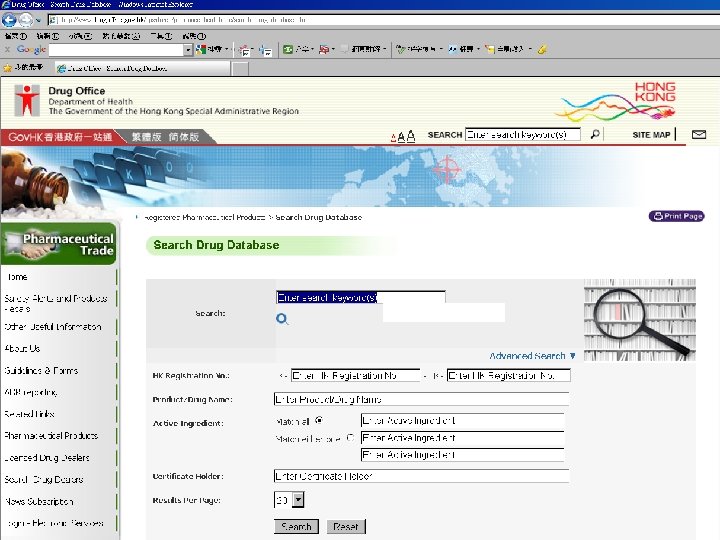Open the Favorites star button
This screenshot has width=720, height=540.
click(x=23, y=68)
